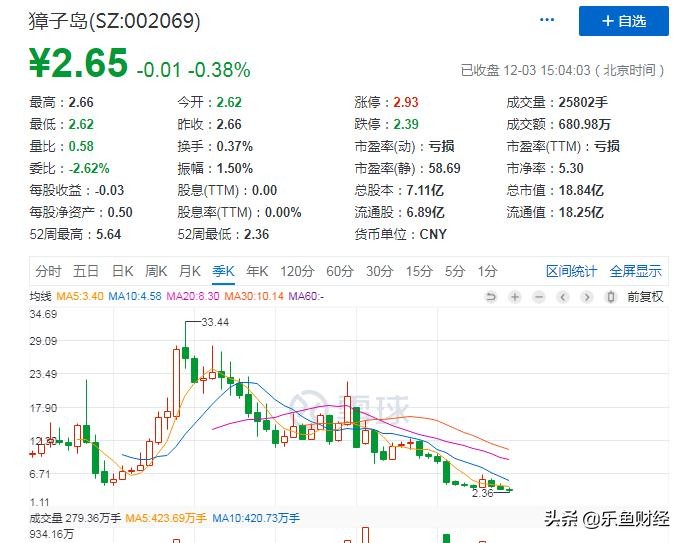This screenshot has width=685, height=543.
Task: Open the three-dot more options menu
Action: 547,20
